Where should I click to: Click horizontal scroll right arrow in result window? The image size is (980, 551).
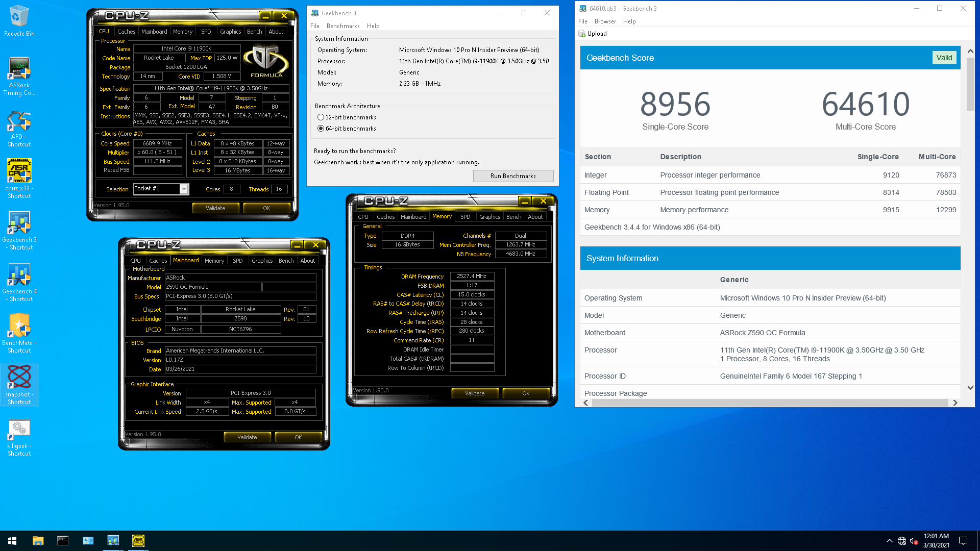[955, 403]
